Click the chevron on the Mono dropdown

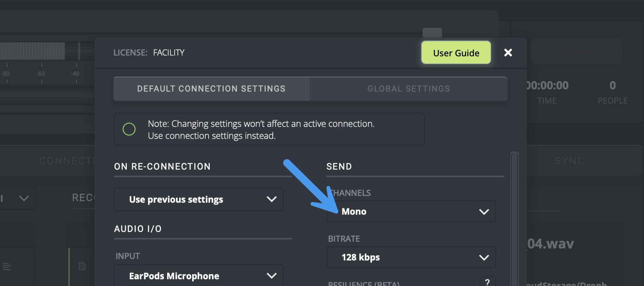click(x=484, y=212)
